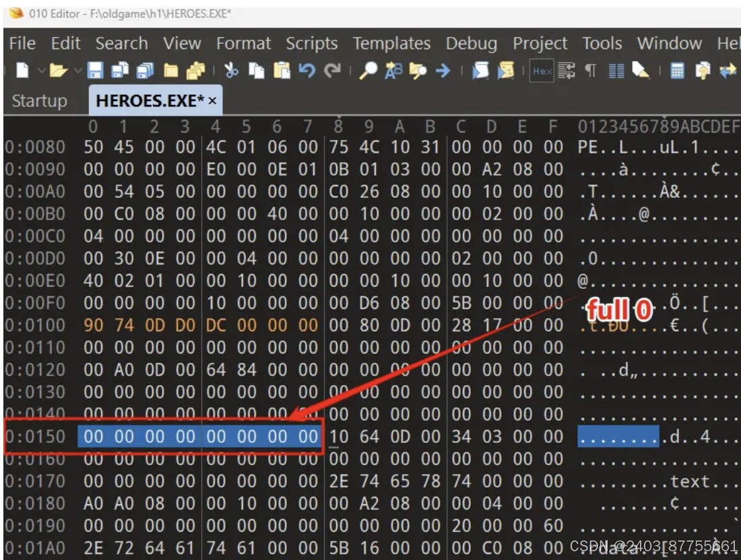Screen dimensions: 741x560
Task: Open the File menu
Action: point(22,44)
